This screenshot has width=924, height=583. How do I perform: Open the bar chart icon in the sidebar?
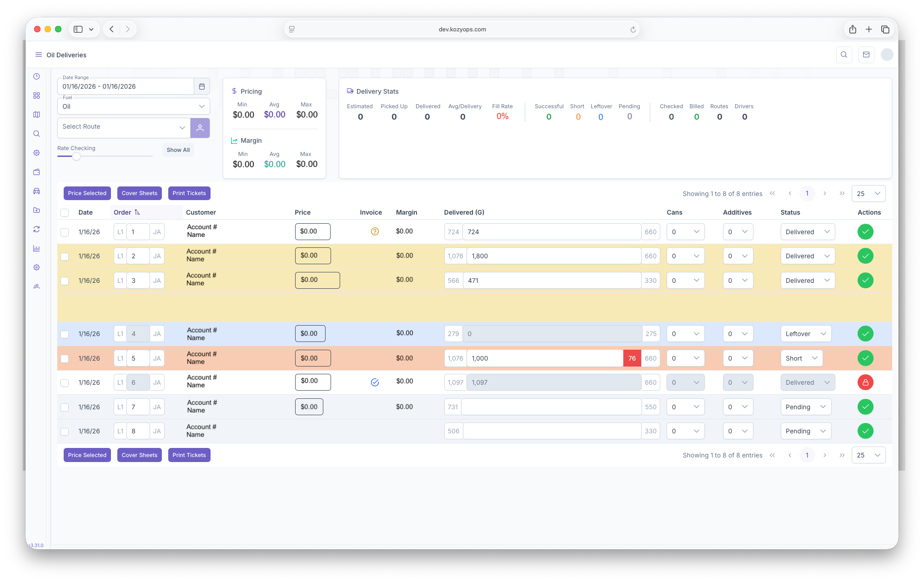click(x=37, y=248)
